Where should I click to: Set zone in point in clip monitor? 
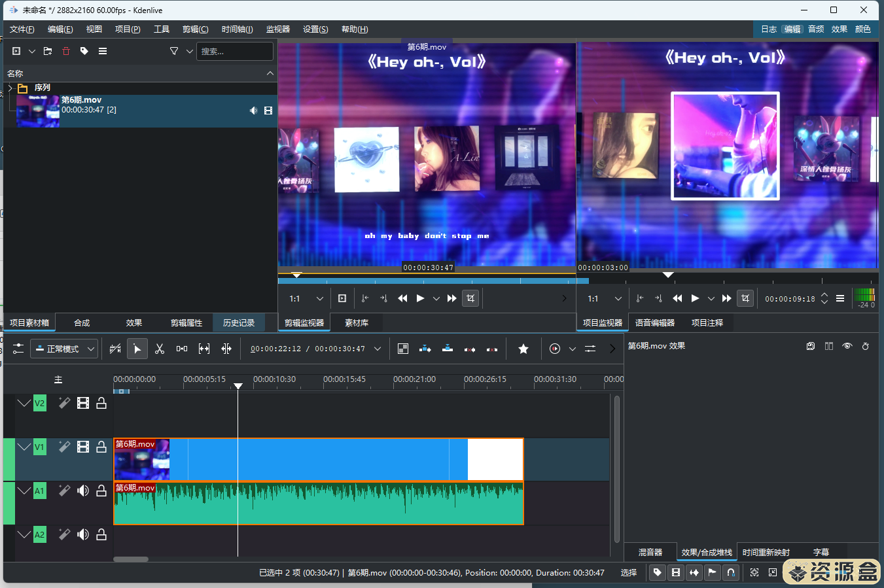(x=365, y=298)
